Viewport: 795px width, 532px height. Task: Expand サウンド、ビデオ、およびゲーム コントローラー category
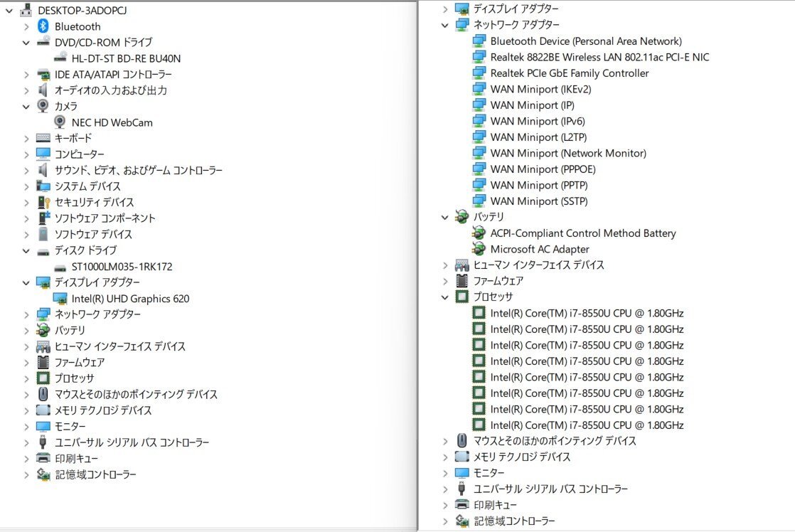click(x=26, y=171)
